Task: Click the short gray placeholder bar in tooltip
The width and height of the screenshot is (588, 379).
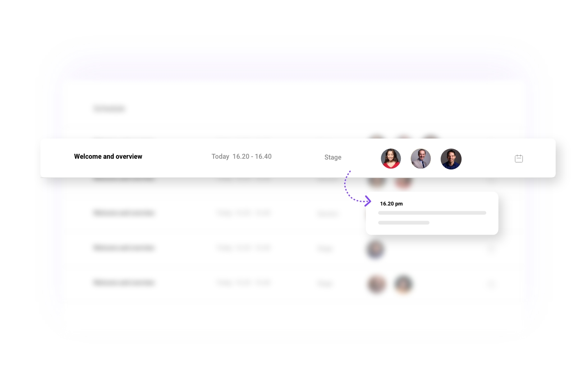Action: (404, 223)
